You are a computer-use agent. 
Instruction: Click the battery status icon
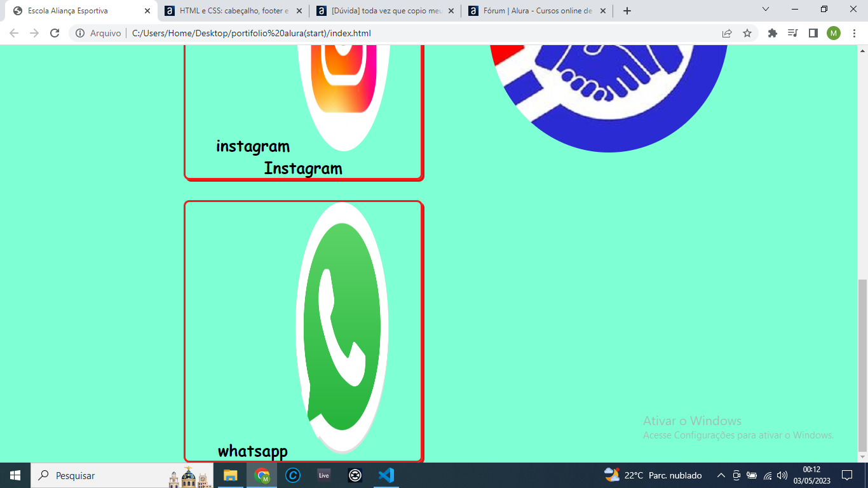[x=752, y=475]
